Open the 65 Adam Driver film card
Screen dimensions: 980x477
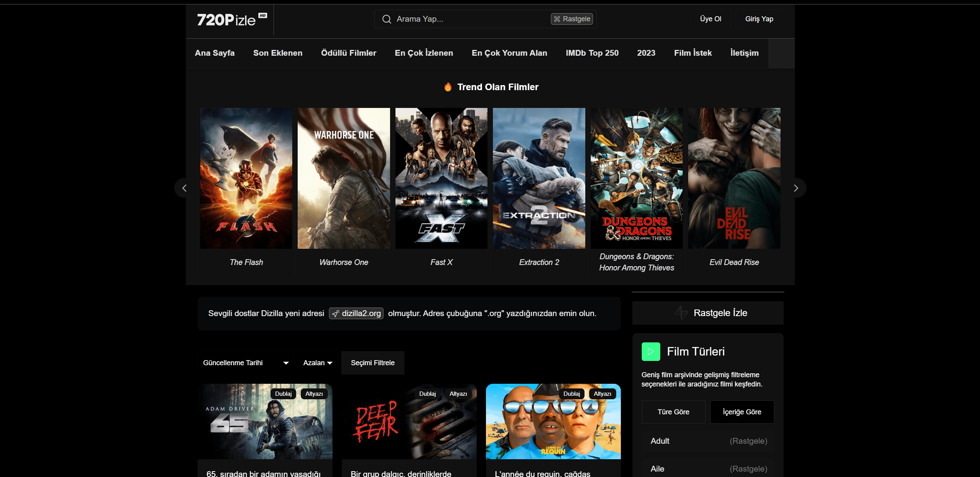coord(265,422)
